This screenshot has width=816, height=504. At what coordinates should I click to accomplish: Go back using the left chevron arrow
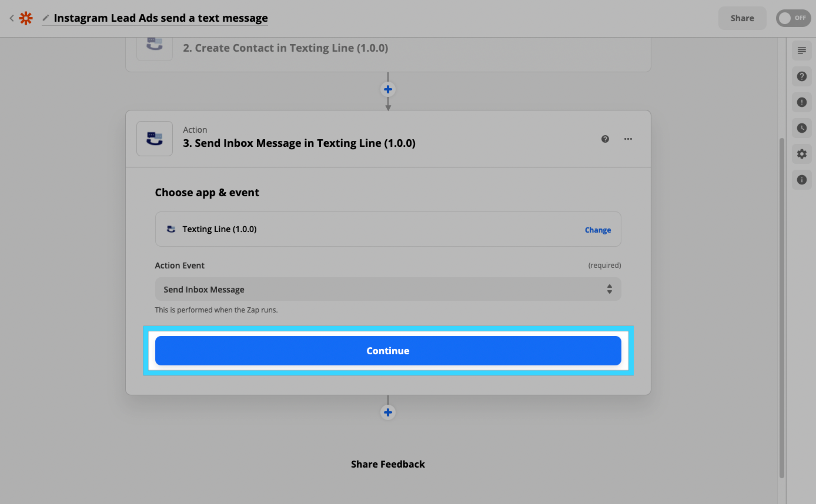11,18
